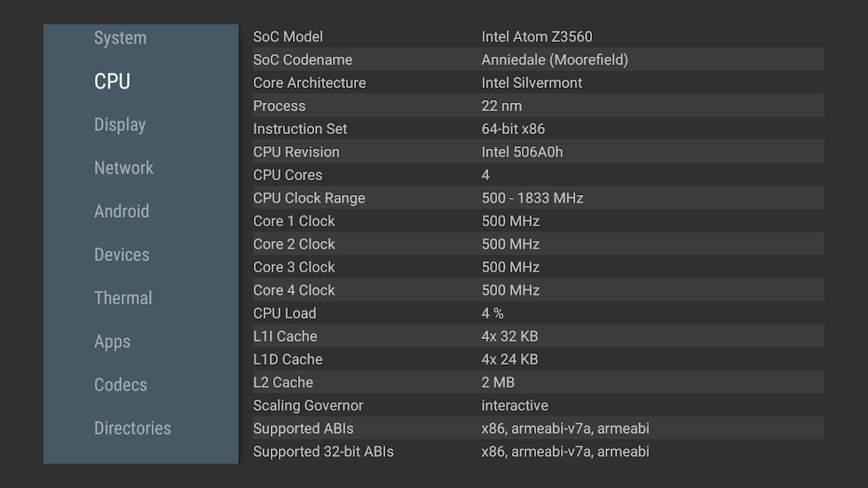
Task: Click the CPU Clock Range row
Action: coord(537,198)
